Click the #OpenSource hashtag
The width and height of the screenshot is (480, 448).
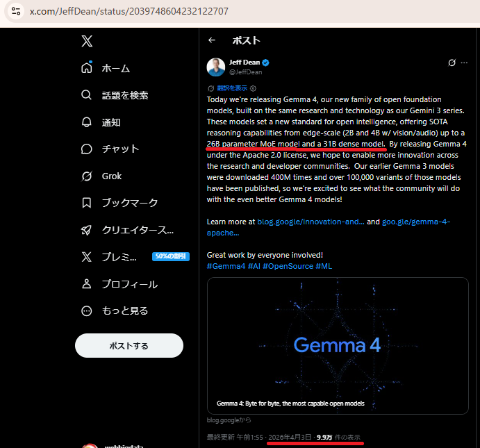(x=288, y=266)
